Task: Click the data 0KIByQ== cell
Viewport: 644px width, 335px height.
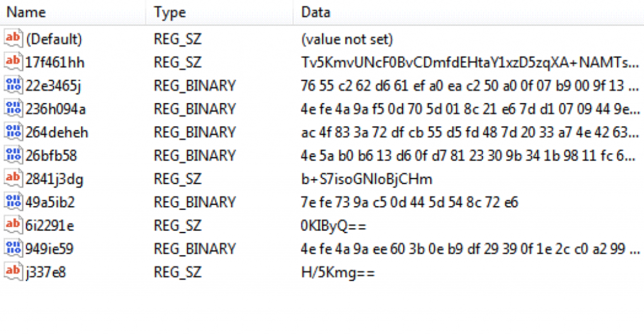Action: [x=333, y=226]
